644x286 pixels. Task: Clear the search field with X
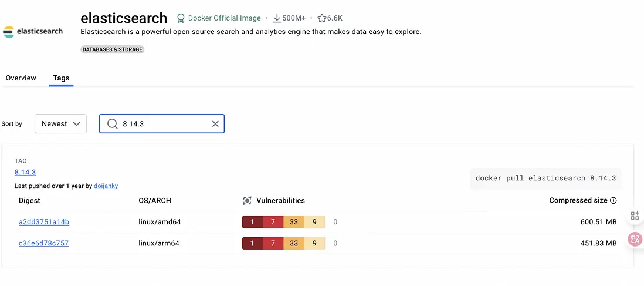(x=215, y=124)
